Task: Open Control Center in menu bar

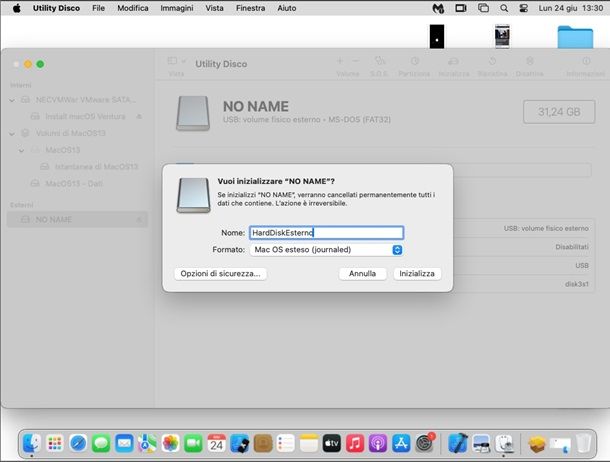Action: click(x=524, y=8)
